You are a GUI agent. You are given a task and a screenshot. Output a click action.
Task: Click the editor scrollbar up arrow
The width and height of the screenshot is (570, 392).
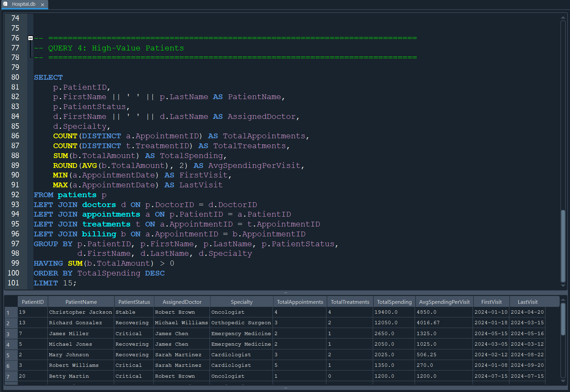tap(563, 17)
